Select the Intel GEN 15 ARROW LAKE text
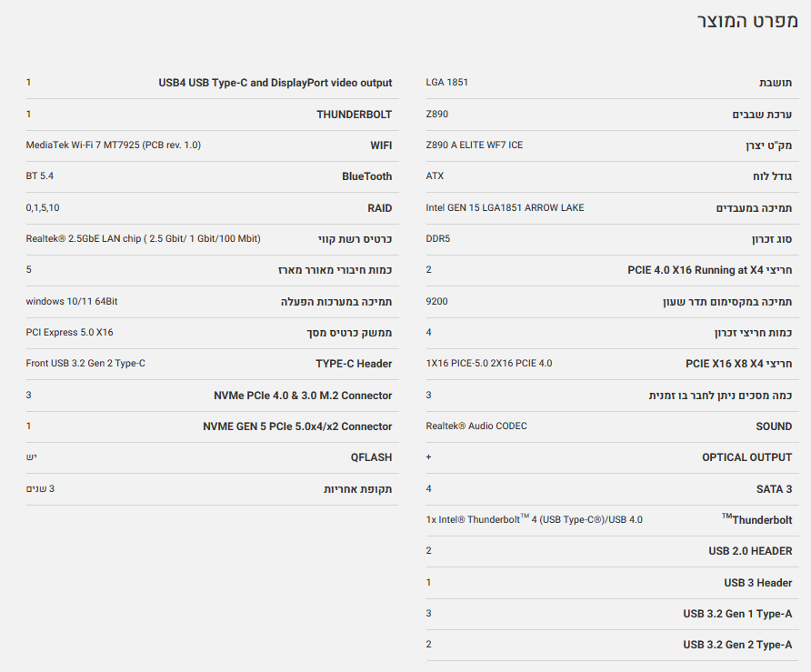Screen dimensions: 811x672 [505, 207]
